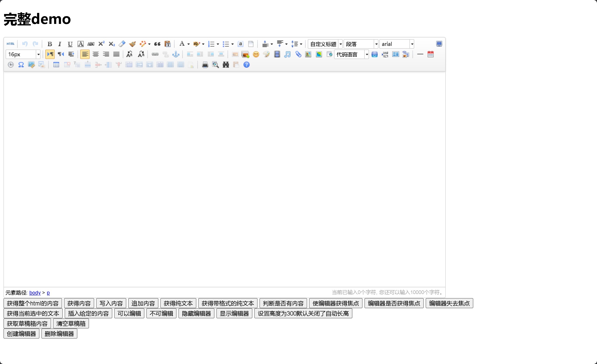Click the print icon
Image resolution: width=597 pixels, height=364 pixels.
click(x=205, y=65)
